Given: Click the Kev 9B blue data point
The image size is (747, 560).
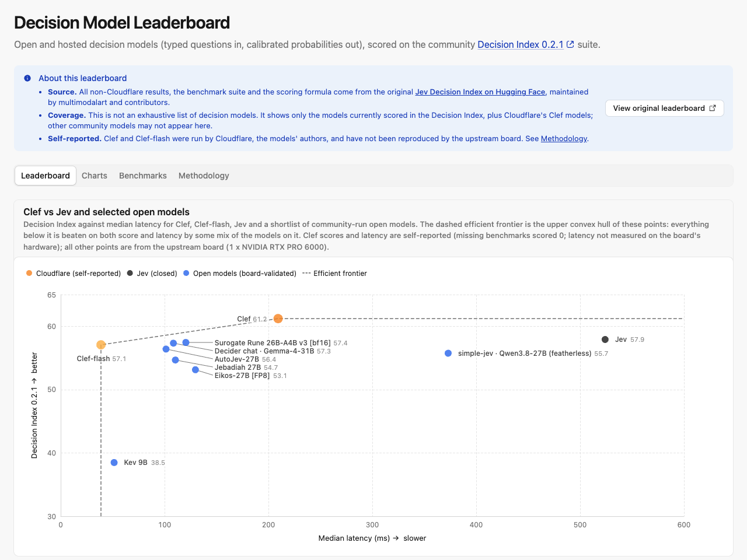Looking at the screenshot, I should click(x=114, y=463).
